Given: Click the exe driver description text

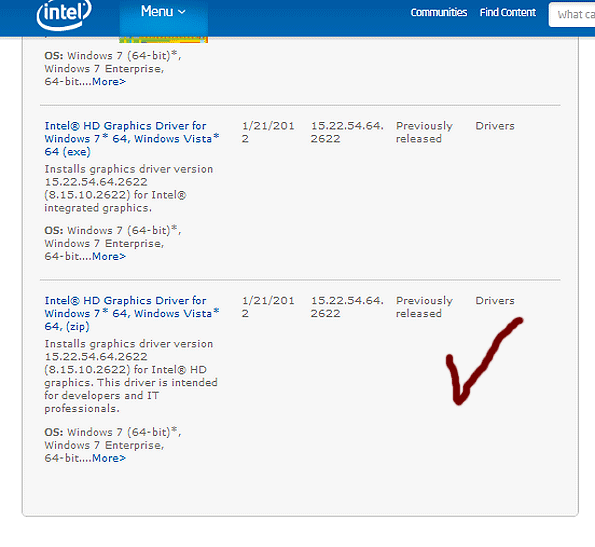Looking at the screenshot, I should coord(129,189).
